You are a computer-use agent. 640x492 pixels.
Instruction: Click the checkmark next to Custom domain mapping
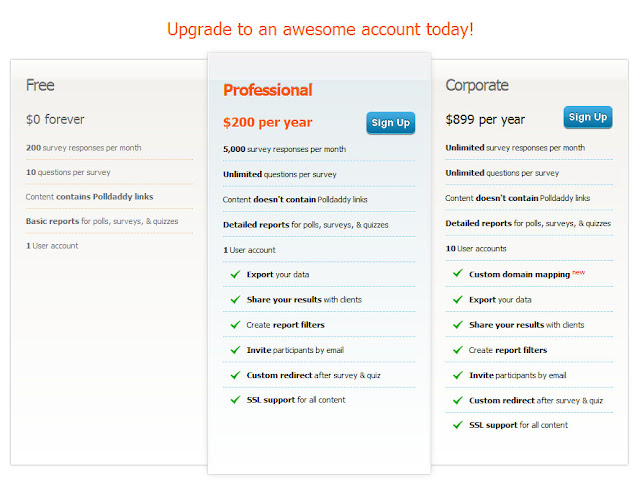(458, 273)
